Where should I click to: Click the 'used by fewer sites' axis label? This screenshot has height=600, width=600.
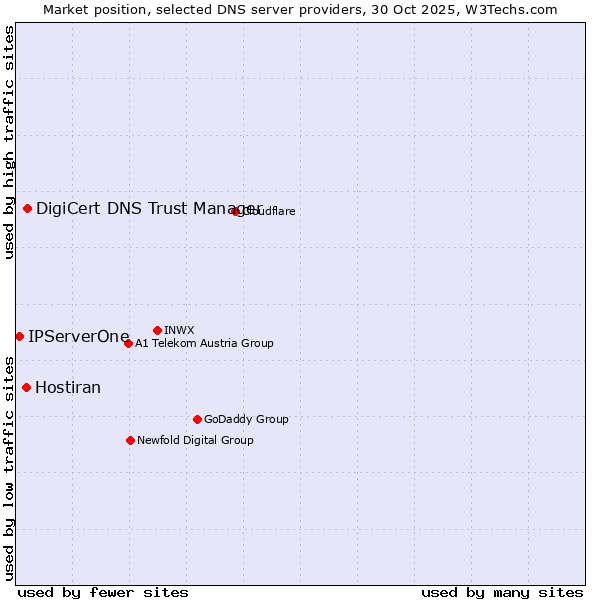tap(103, 592)
